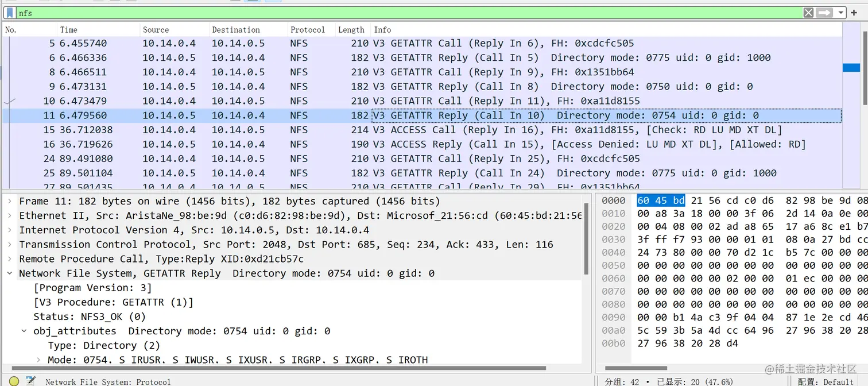Click hex offset 0000 highlighted bytes 60 45 bd

coord(661,200)
